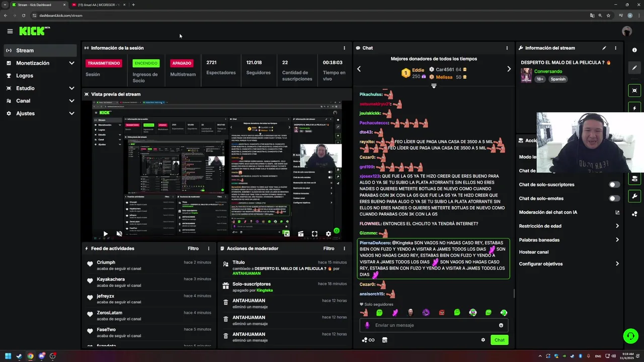644x362 pixels.
Task: Toggle theater mode on stream preview
Action: click(x=300, y=234)
